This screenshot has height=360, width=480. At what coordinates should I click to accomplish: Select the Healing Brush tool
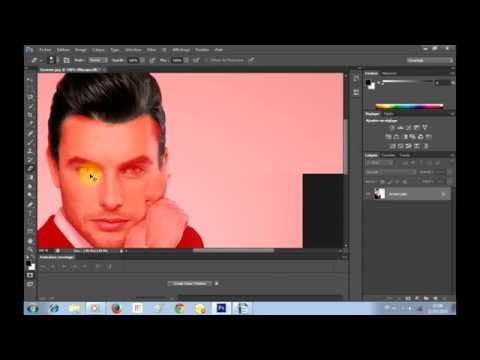pos(30,134)
